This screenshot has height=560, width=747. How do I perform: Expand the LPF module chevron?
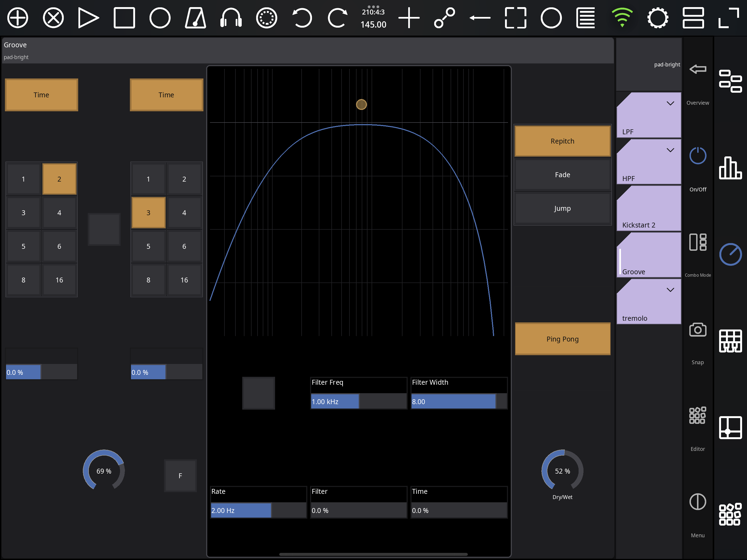(670, 103)
